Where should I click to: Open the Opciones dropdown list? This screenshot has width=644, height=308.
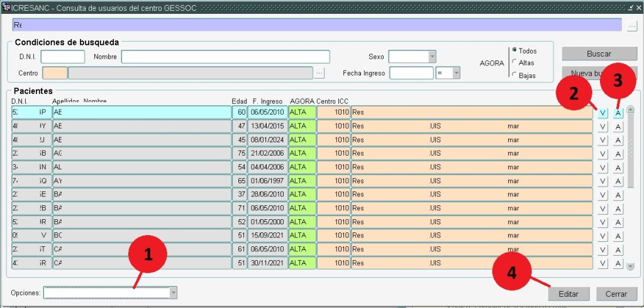pyautogui.click(x=174, y=293)
